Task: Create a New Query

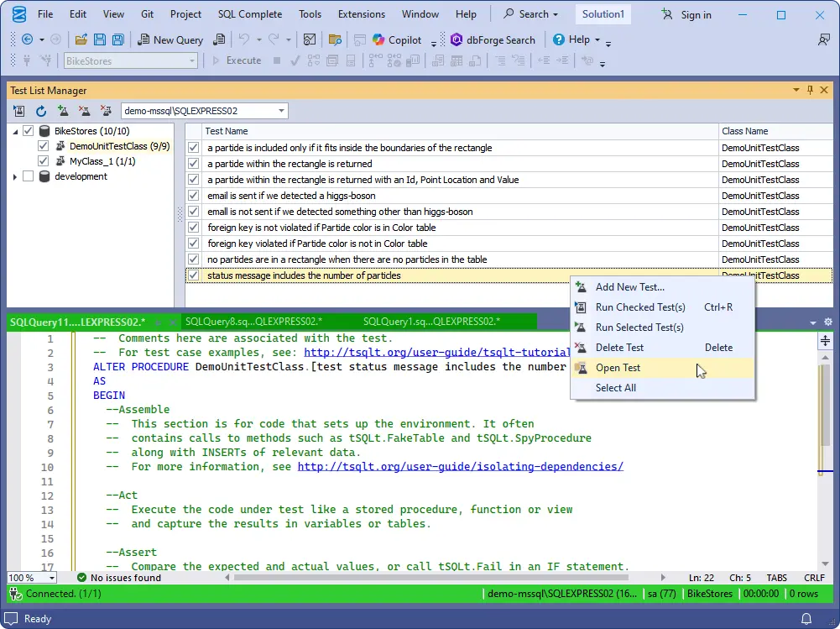Action: (x=171, y=39)
